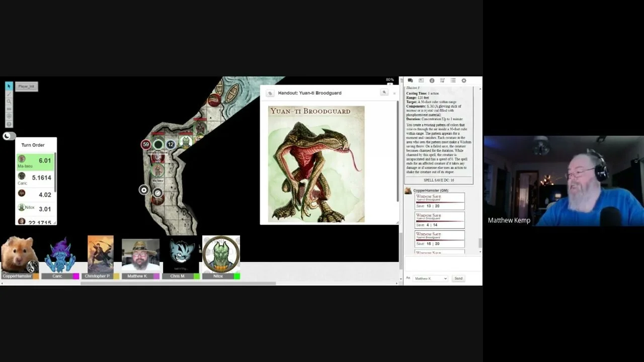Viewport: 644px width, 362px height.
Task: Click the Nilox lizardfolk avatar
Action: click(221, 254)
